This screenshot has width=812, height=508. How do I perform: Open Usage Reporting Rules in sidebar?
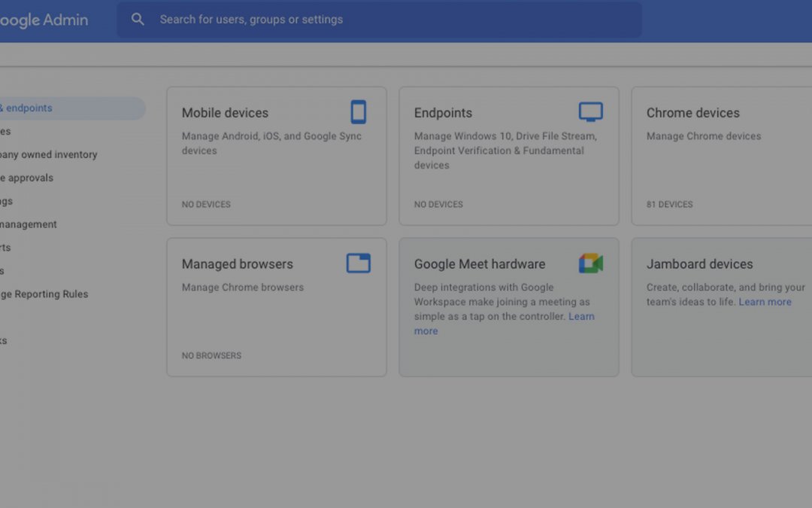pyautogui.click(x=47, y=294)
